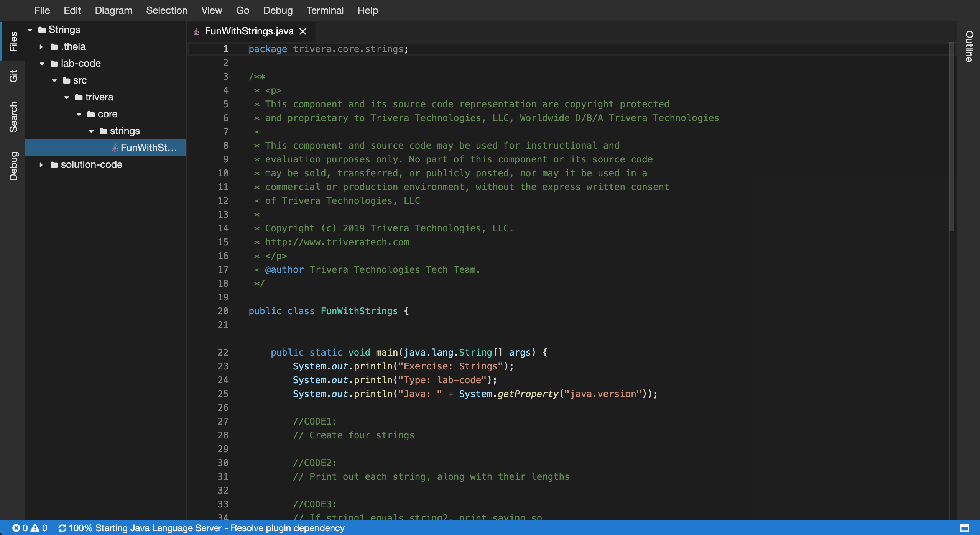The height and width of the screenshot is (535, 980).
Task: Click the @author tag on line 17
Action: tap(284, 270)
